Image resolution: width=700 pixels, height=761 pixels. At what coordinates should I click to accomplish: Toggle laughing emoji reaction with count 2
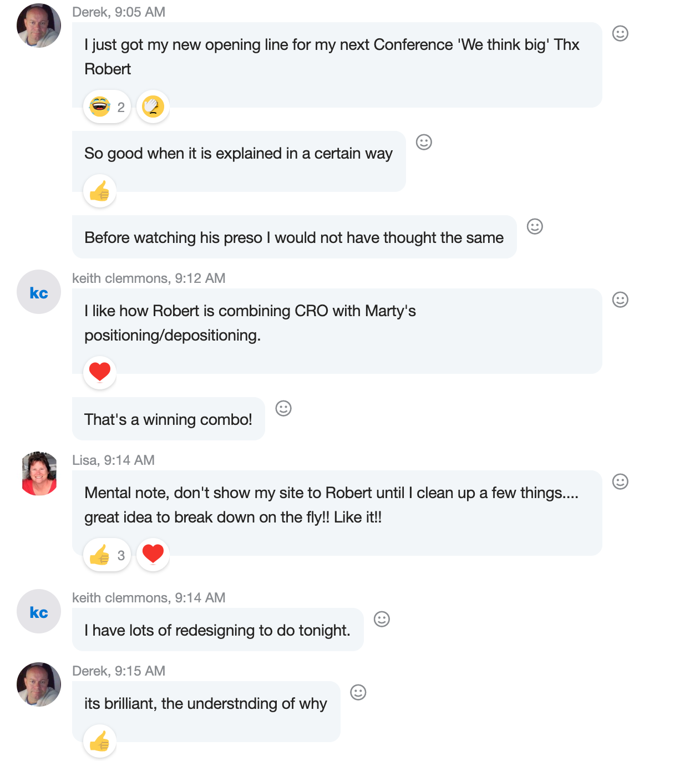[107, 107]
